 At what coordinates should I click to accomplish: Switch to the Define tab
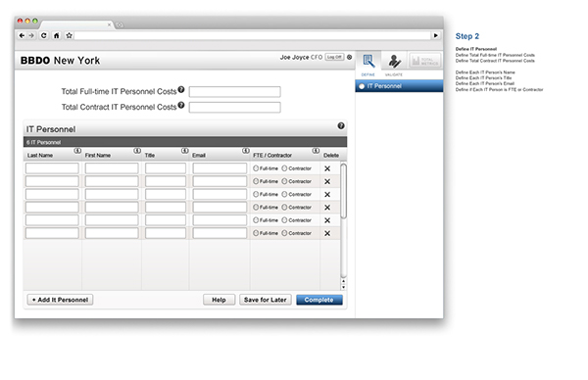[368, 64]
